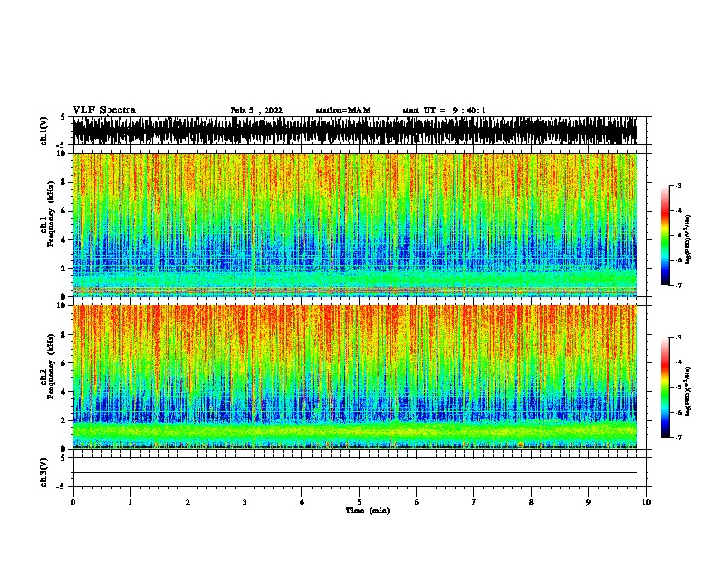
Task: Click the '8' kHz tick on ch.1 frequency axis
Action: pyautogui.click(x=64, y=182)
